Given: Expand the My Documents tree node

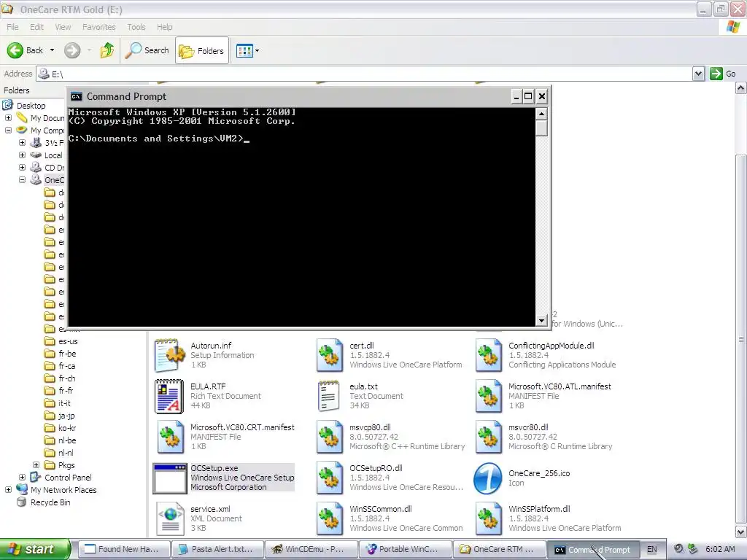Looking at the screenshot, I should 8,117.
